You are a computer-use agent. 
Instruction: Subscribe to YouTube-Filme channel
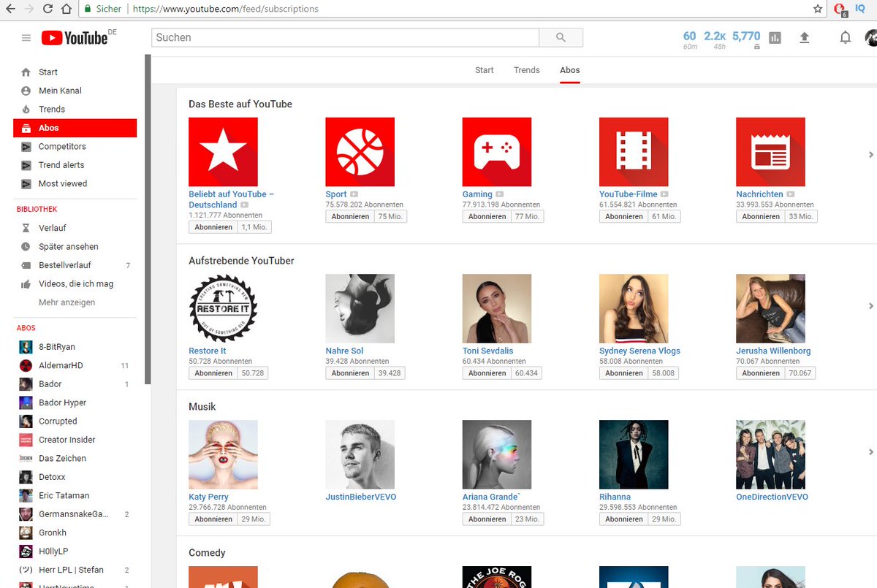624,216
